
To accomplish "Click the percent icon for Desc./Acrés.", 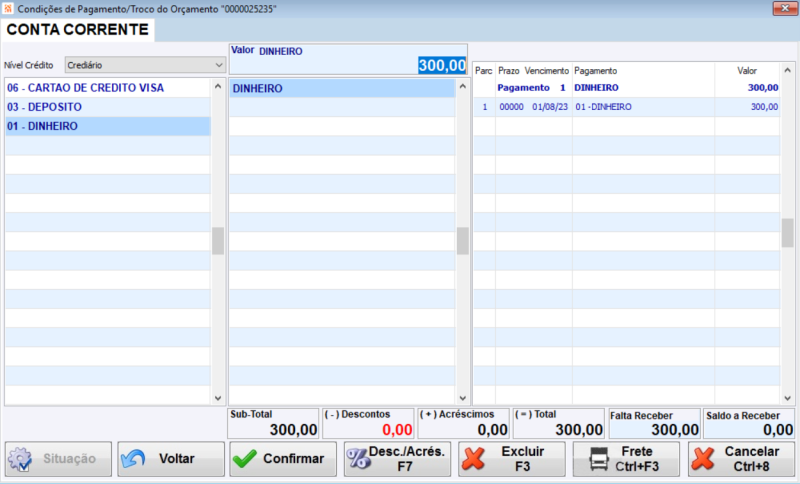I will (359, 458).
